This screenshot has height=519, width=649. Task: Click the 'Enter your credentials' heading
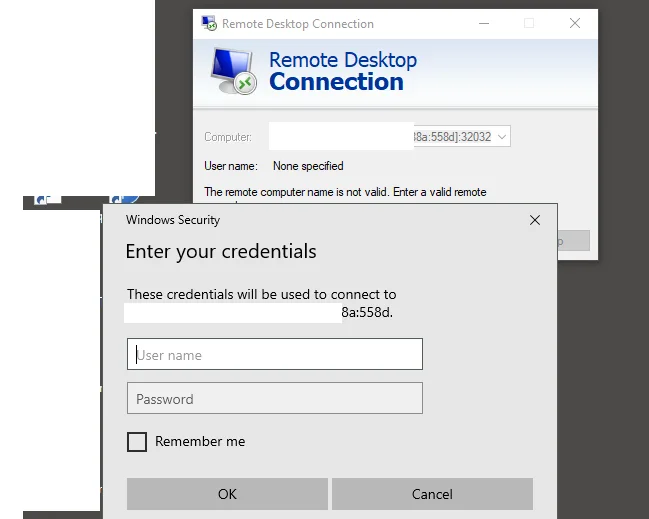pos(221,252)
